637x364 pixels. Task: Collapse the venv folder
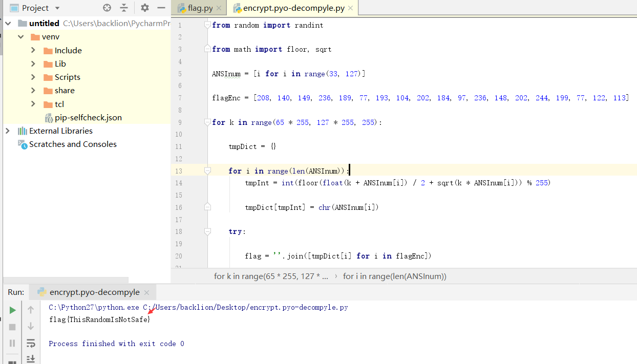20,37
